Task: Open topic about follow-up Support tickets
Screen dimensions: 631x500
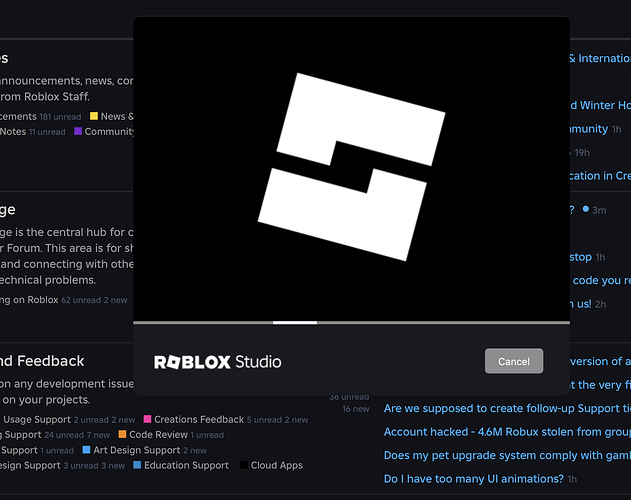Action: 507,408
